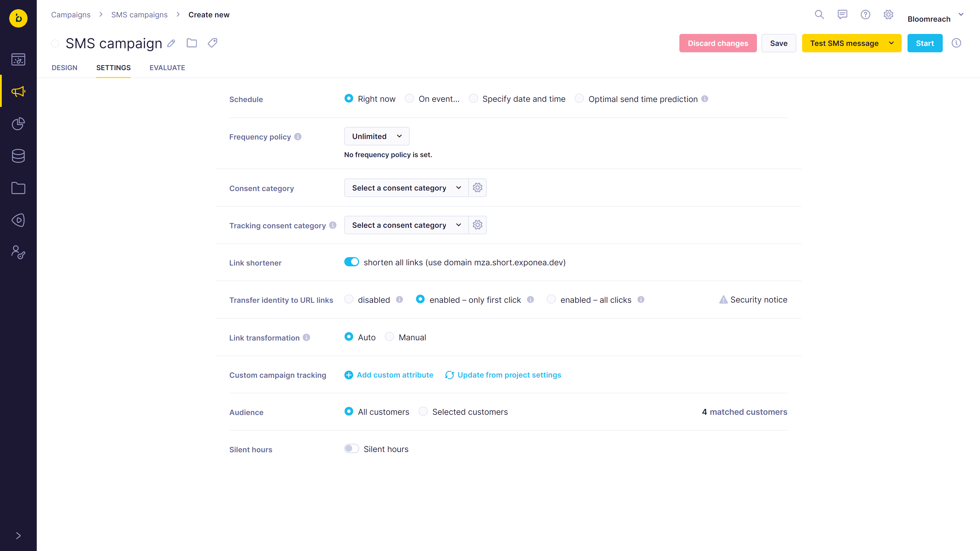Toggle the Link shortener switch
This screenshot has width=980, height=551.
[x=351, y=262]
